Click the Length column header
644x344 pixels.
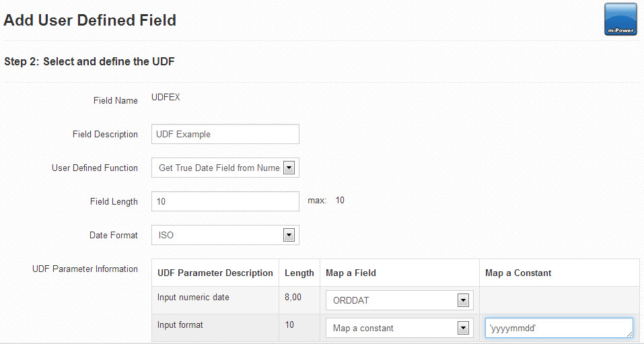click(x=299, y=273)
